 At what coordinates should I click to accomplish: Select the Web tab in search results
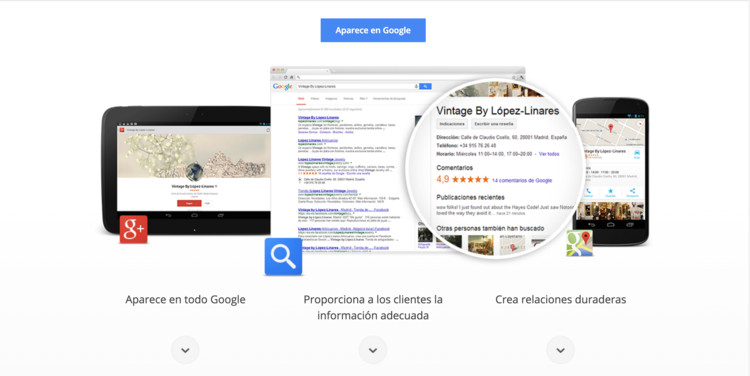tap(301, 99)
